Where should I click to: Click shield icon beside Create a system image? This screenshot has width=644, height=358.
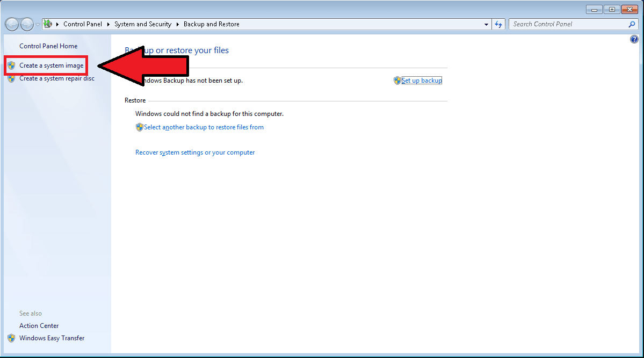coord(11,65)
